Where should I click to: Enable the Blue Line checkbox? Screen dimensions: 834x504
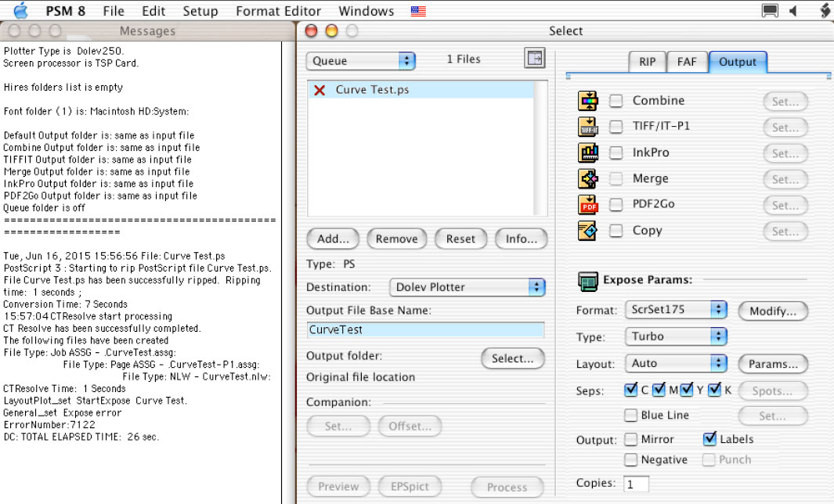pos(631,415)
